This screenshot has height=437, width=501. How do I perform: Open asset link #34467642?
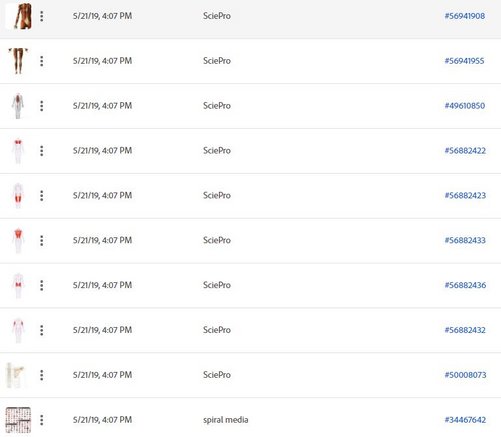[x=465, y=420]
